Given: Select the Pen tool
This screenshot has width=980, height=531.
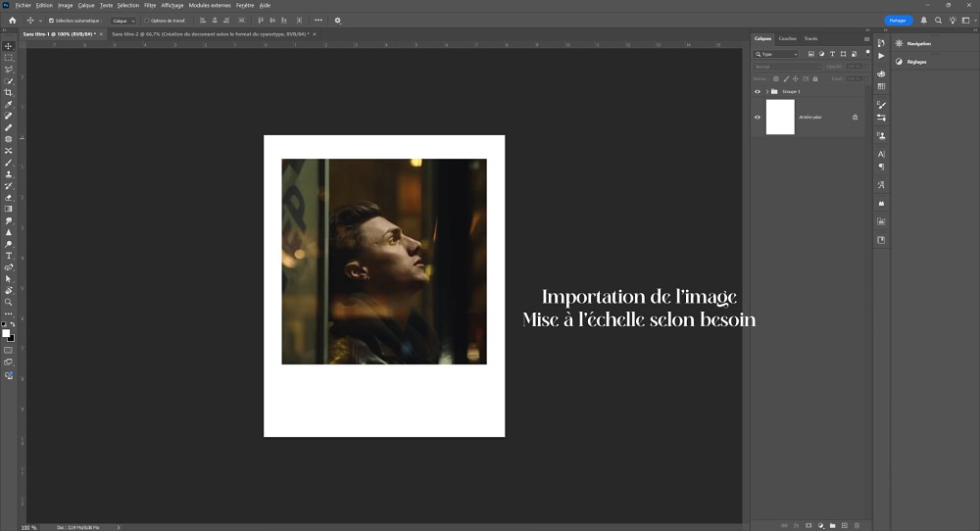Looking at the screenshot, I should [x=9, y=267].
